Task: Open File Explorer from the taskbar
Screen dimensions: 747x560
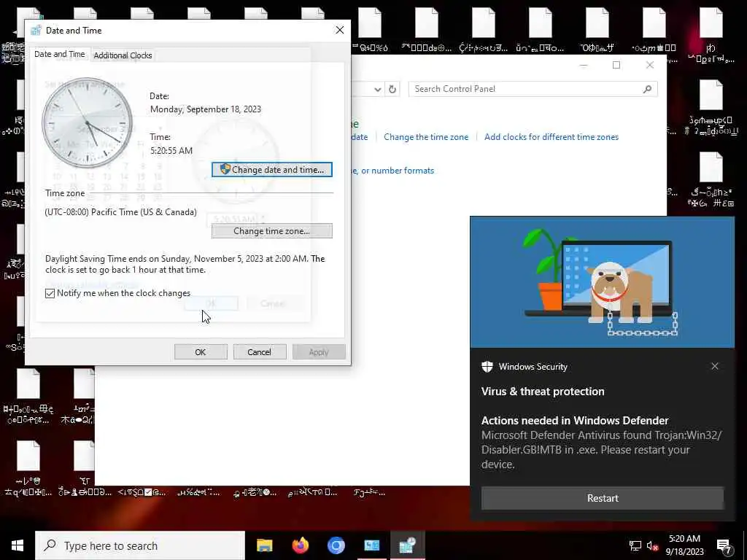Action: pos(264,545)
